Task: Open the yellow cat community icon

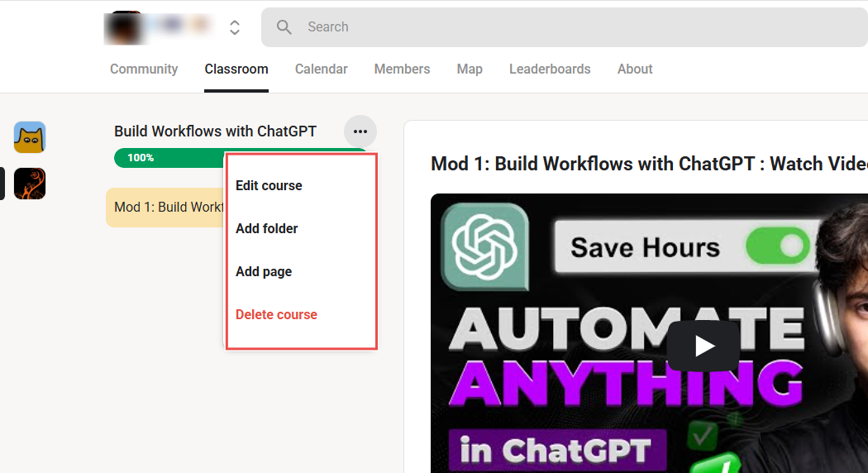Action: [30, 136]
